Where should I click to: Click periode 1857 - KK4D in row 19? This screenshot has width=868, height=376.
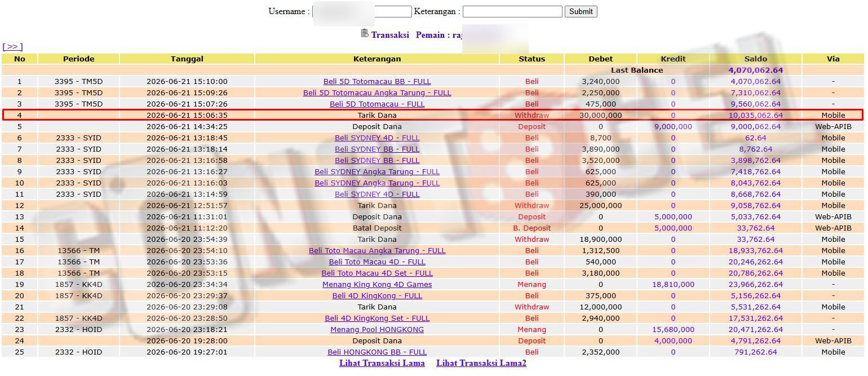(79, 284)
